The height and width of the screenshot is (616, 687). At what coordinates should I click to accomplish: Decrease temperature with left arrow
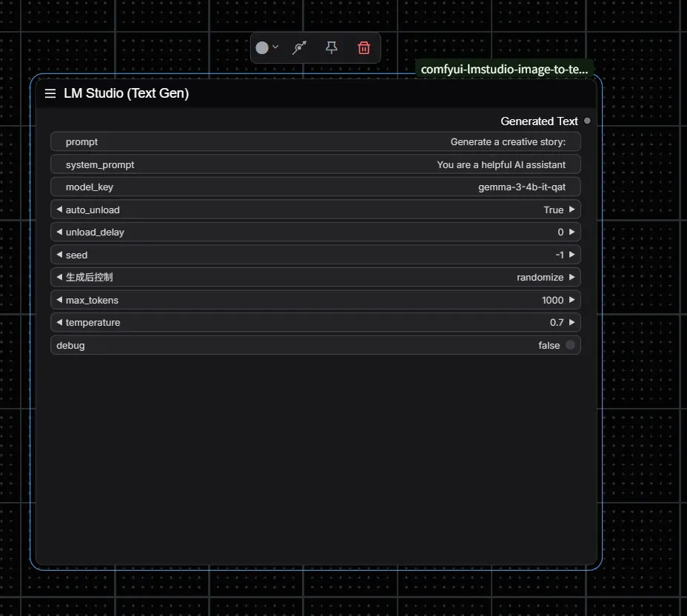[x=59, y=322]
